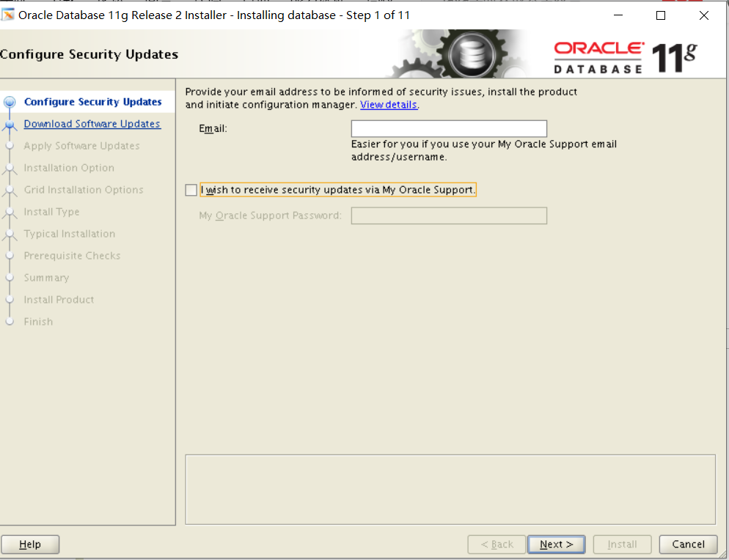Select the Installation Option step
729x560 pixels.
(69, 168)
